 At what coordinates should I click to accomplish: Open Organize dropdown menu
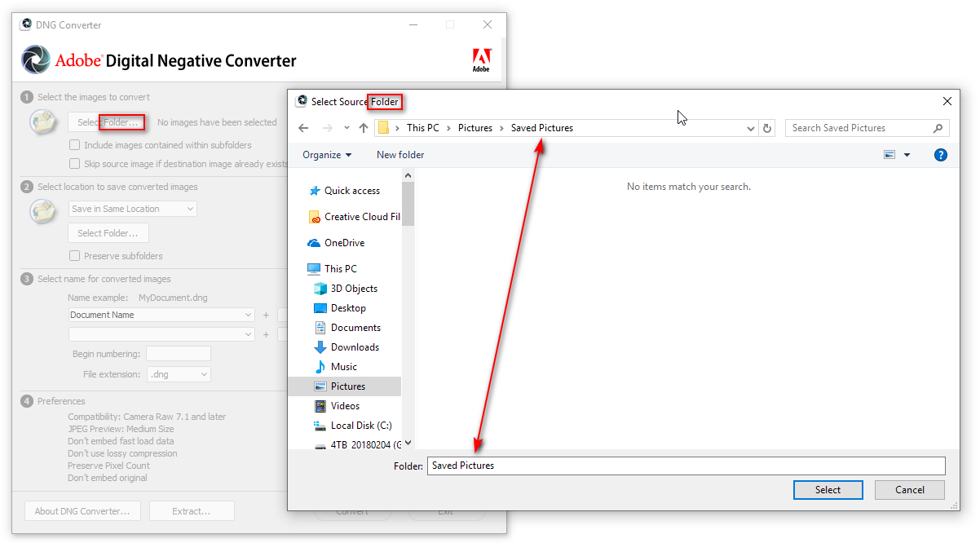click(327, 155)
